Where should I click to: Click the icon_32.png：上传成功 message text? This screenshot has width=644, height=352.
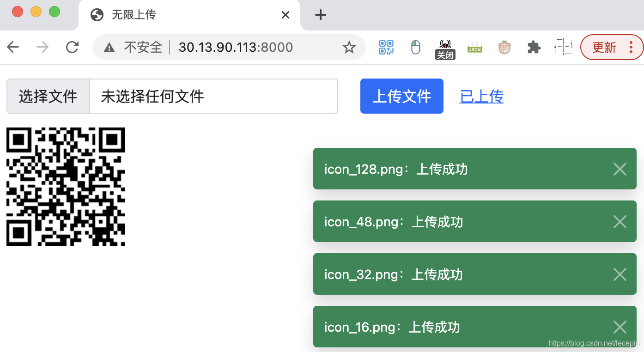click(x=394, y=274)
